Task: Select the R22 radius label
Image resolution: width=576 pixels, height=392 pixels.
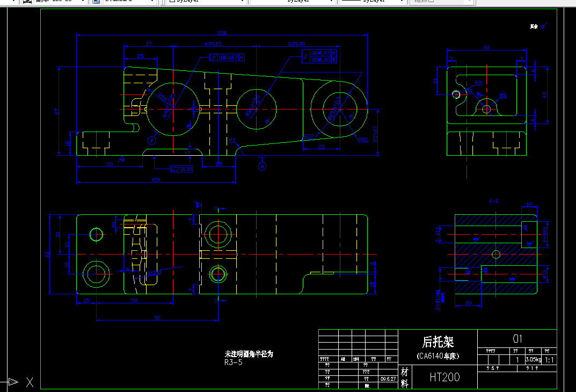Action: click(309, 136)
